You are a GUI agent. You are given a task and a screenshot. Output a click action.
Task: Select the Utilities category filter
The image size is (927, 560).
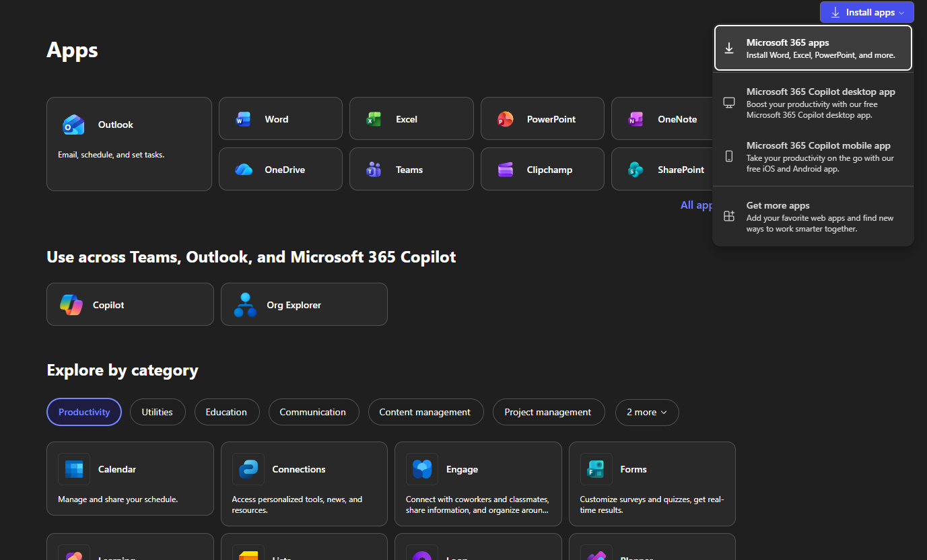[157, 412]
